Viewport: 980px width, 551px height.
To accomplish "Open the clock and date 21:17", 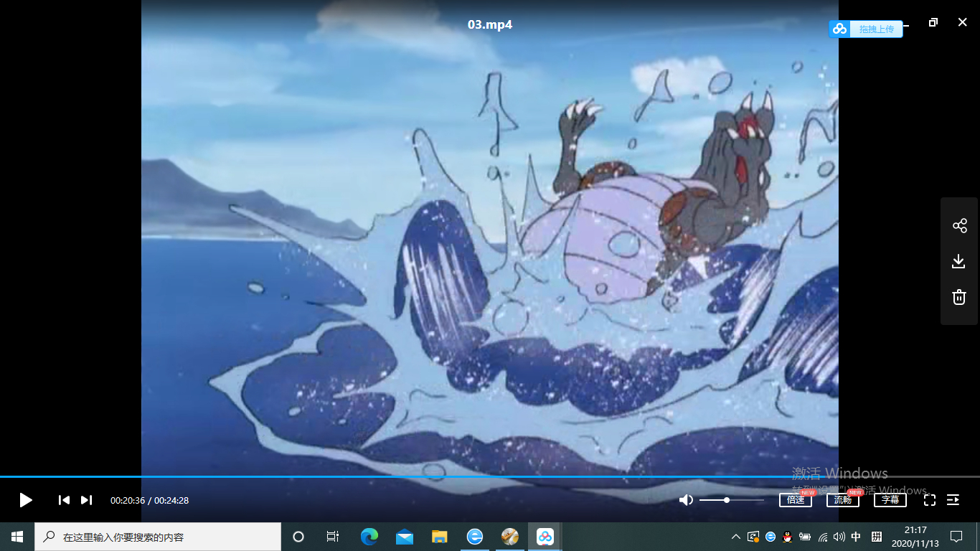I will 915,537.
